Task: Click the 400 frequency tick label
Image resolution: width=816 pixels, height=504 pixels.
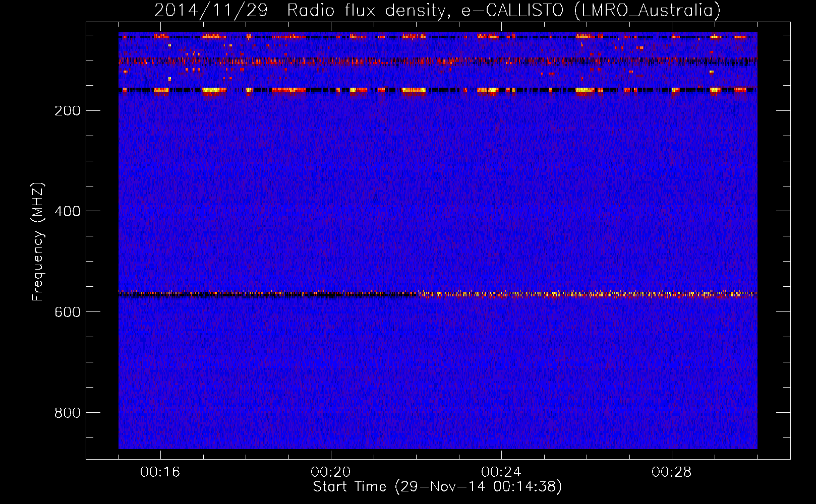Action: click(x=68, y=212)
